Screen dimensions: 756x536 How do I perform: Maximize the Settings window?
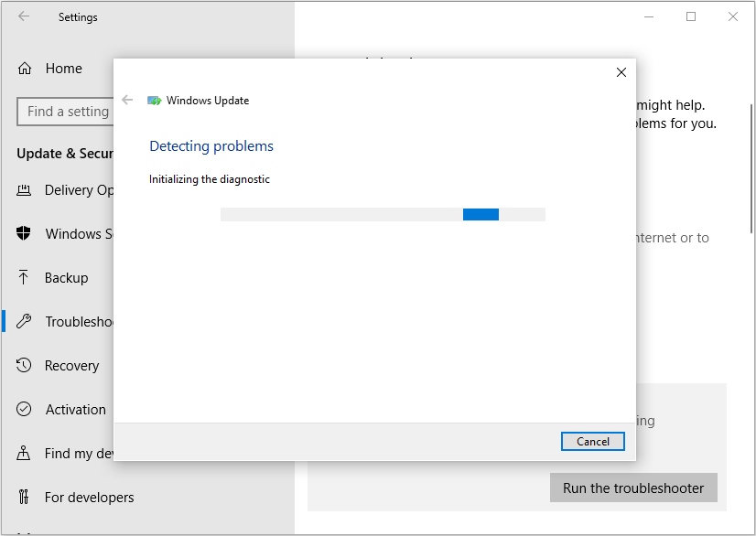[x=691, y=16]
